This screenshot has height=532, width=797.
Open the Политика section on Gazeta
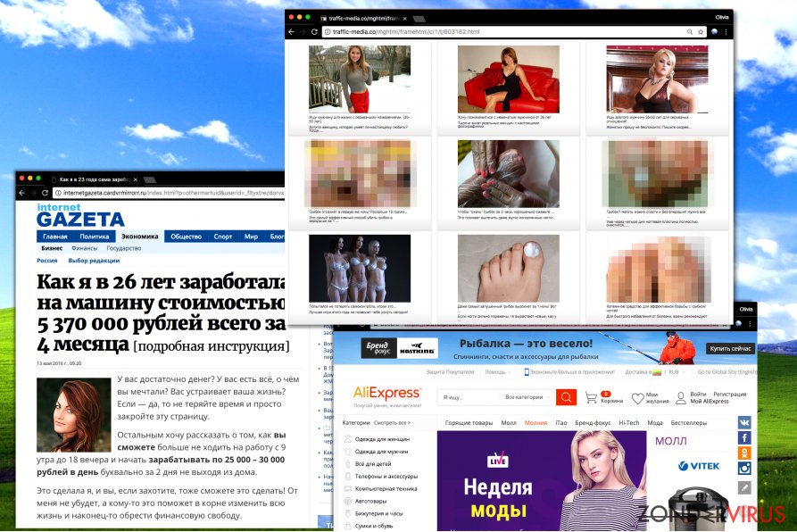point(95,237)
